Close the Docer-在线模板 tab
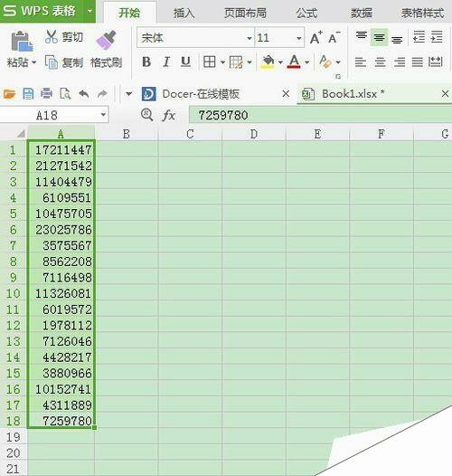 point(286,94)
